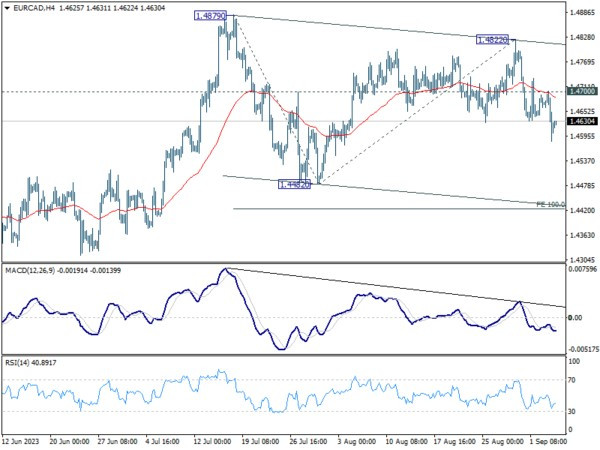Select the 1.48220 swing high label

[492, 39]
